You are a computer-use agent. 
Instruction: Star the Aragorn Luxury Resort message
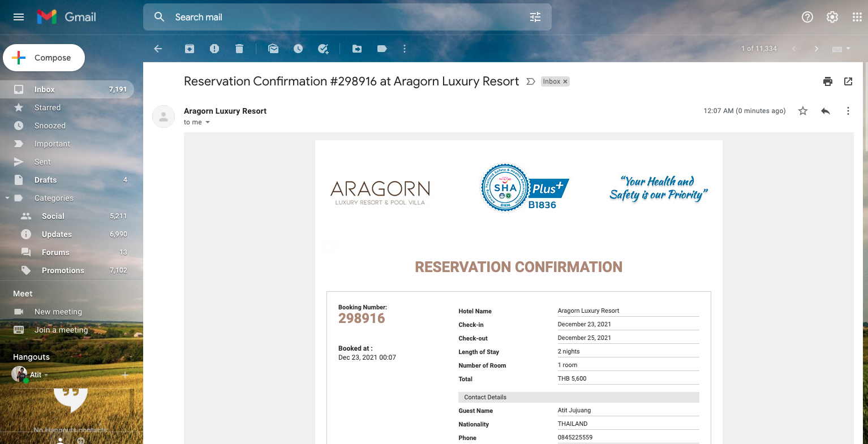pos(803,111)
